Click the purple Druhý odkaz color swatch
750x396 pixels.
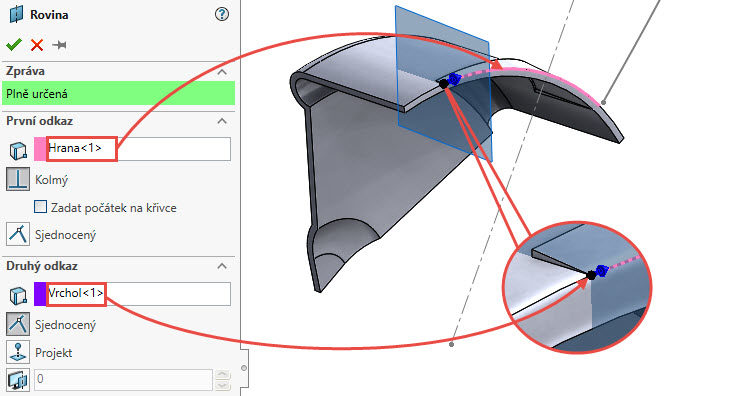point(40,294)
